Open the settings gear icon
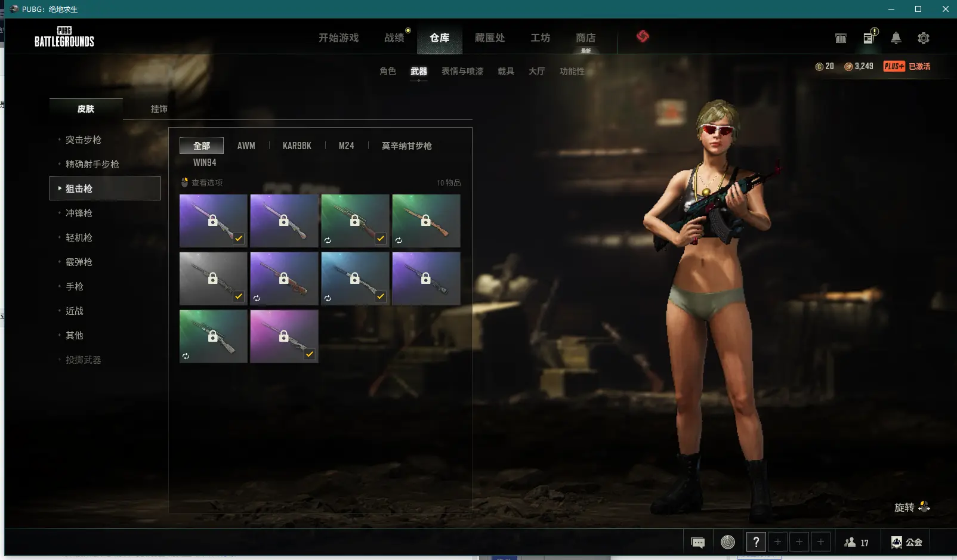This screenshot has height=560, width=957. click(924, 38)
